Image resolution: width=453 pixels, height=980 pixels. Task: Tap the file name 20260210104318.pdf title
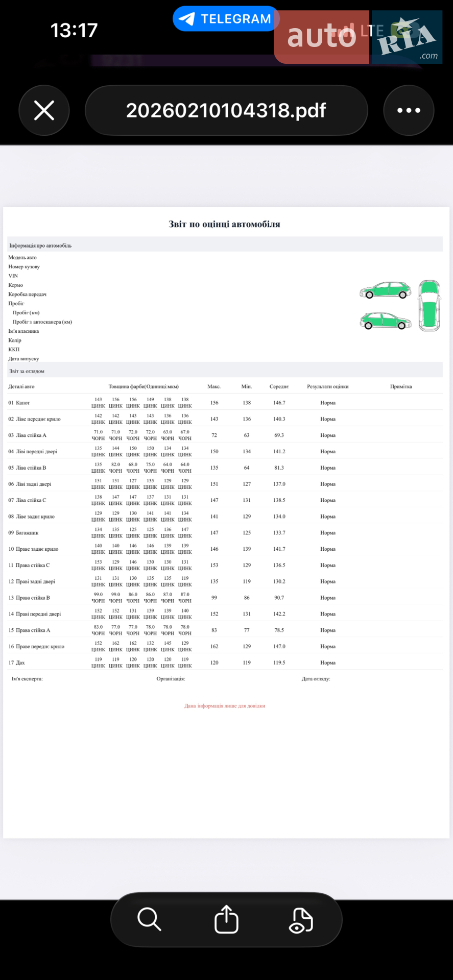tap(226, 110)
